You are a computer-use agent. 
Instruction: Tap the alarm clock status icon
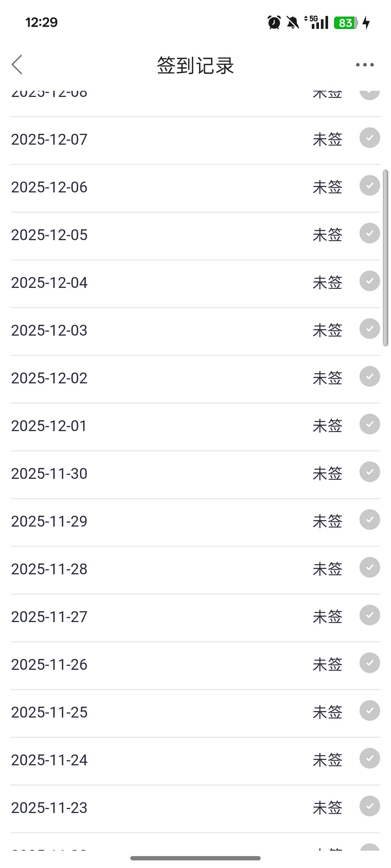tap(274, 22)
